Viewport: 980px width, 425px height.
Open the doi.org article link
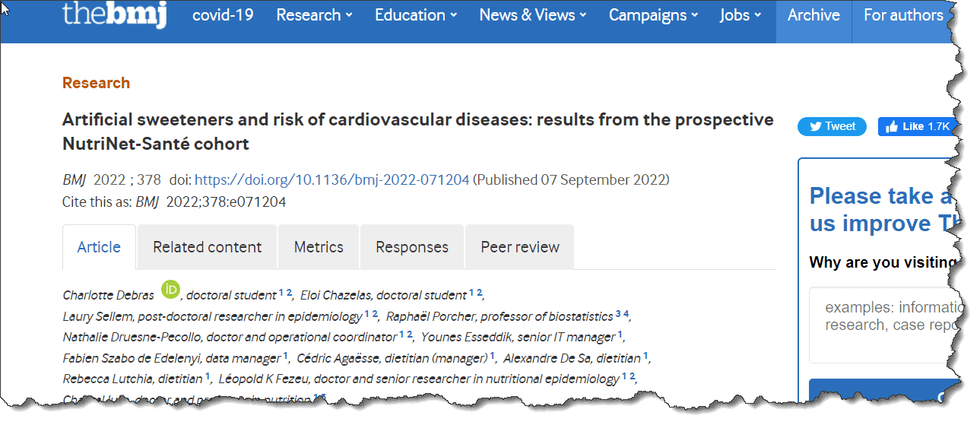click(x=332, y=180)
